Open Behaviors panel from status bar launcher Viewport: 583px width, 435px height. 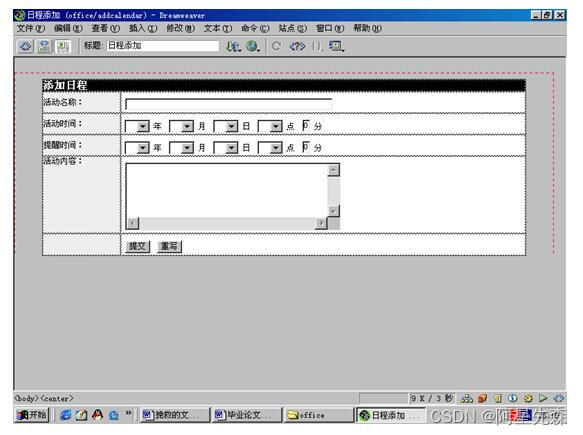[x=528, y=399]
